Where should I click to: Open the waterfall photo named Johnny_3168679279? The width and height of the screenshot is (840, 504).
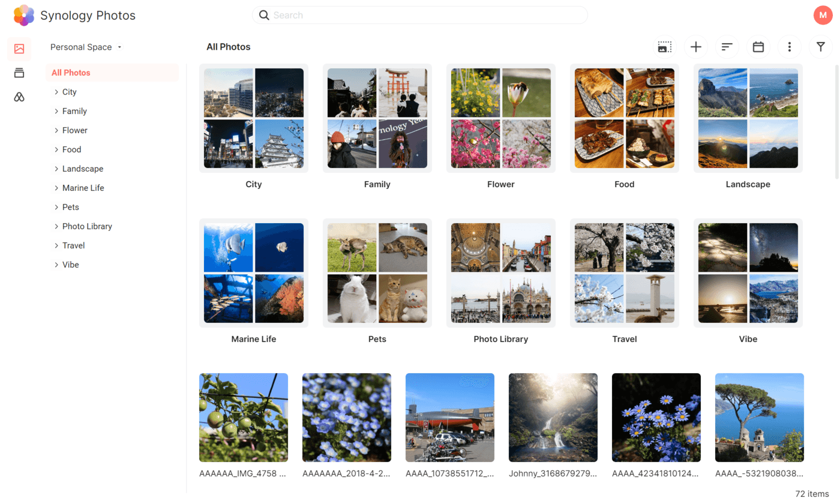pyautogui.click(x=553, y=418)
